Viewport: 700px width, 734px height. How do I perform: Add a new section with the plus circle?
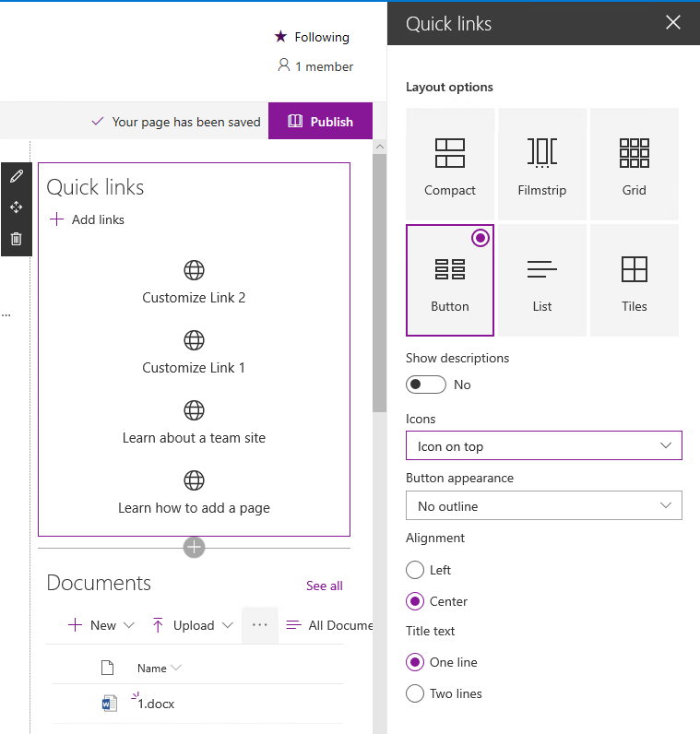coord(194,547)
